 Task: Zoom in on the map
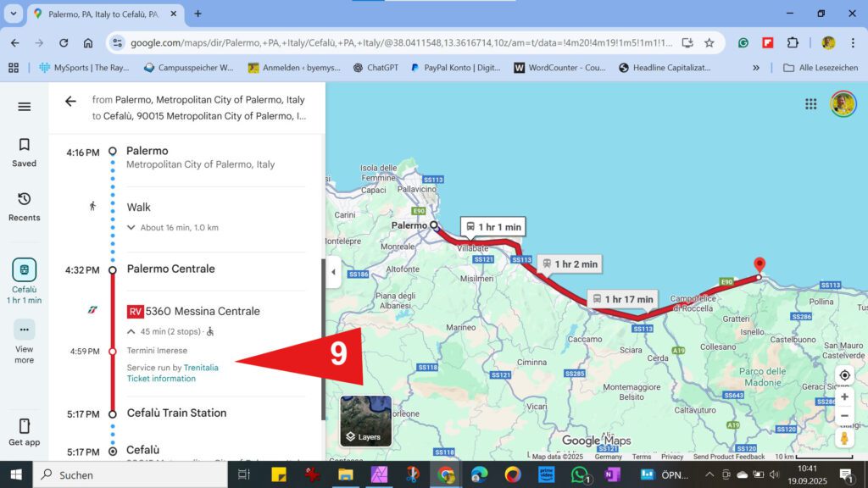pyautogui.click(x=844, y=396)
